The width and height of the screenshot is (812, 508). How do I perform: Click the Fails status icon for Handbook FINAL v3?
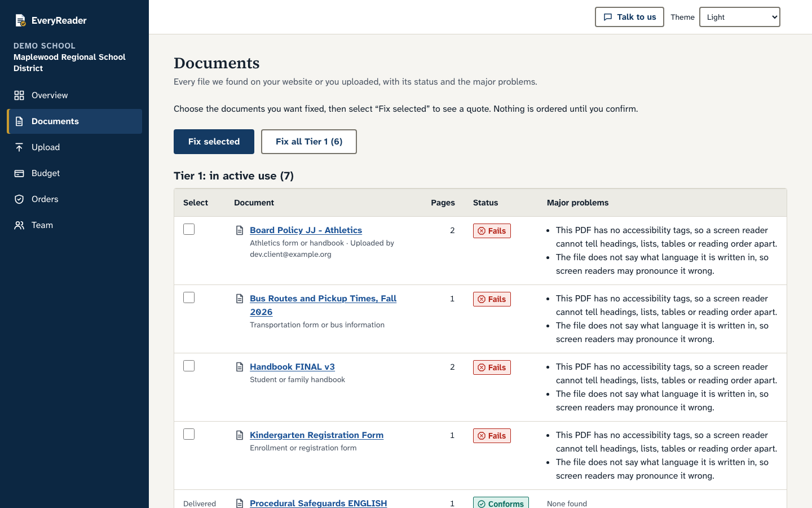pyautogui.click(x=482, y=367)
